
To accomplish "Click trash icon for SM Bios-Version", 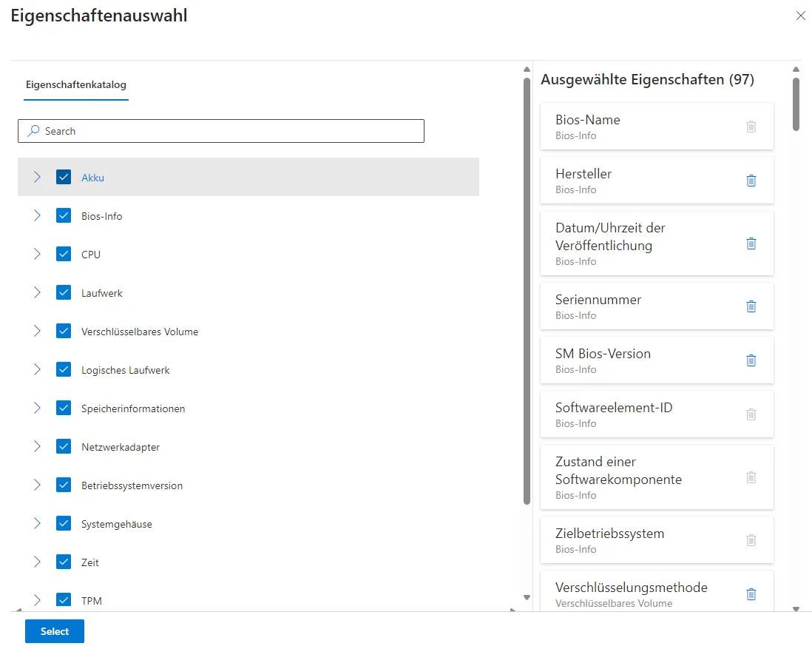I will [x=751, y=360].
